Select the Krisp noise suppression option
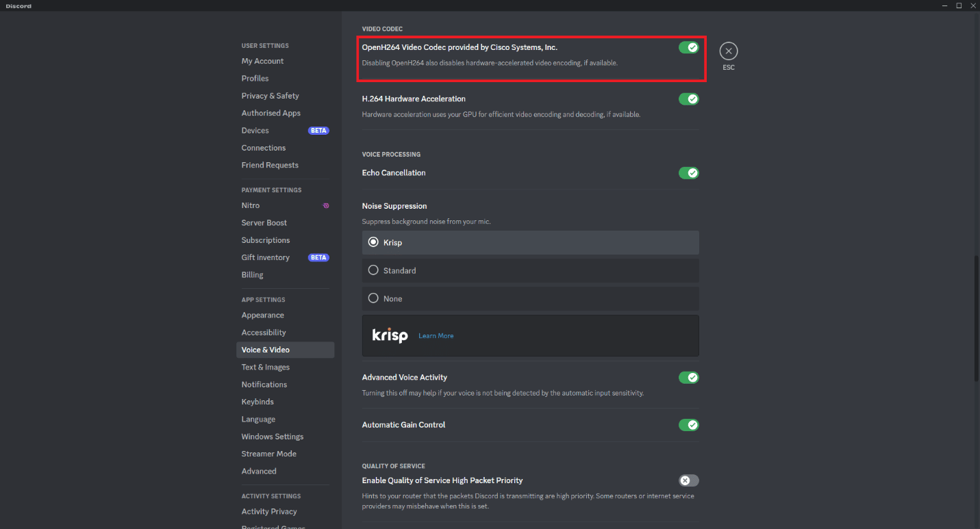The width and height of the screenshot is (980, 529). 373,242
